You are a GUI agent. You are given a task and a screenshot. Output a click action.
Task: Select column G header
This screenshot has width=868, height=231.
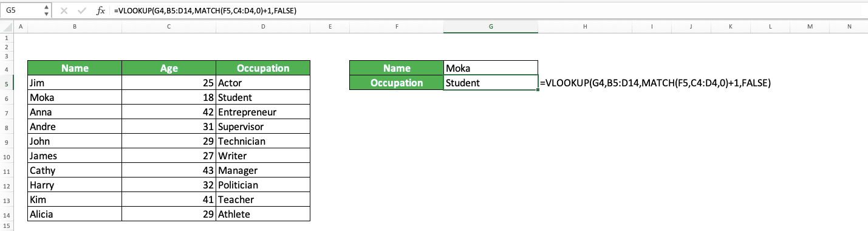[x=490, y=27]
